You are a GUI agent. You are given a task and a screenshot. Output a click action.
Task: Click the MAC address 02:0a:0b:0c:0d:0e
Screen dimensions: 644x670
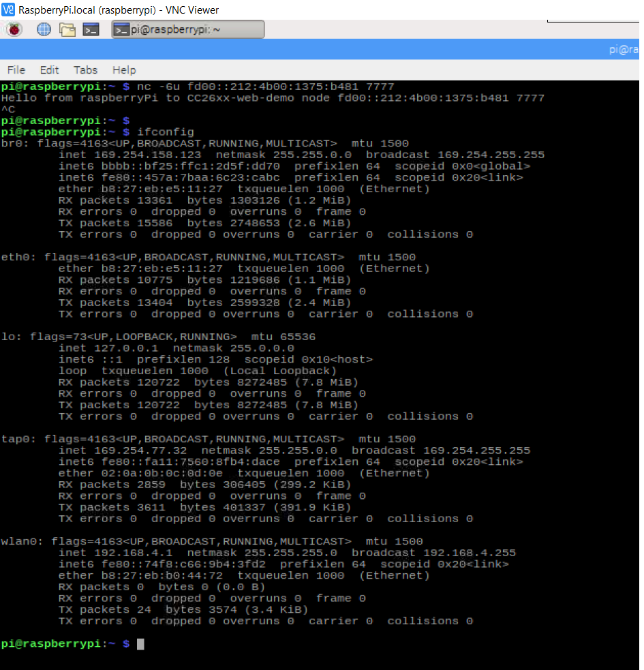pyautogui.click(x=162, y=473)
